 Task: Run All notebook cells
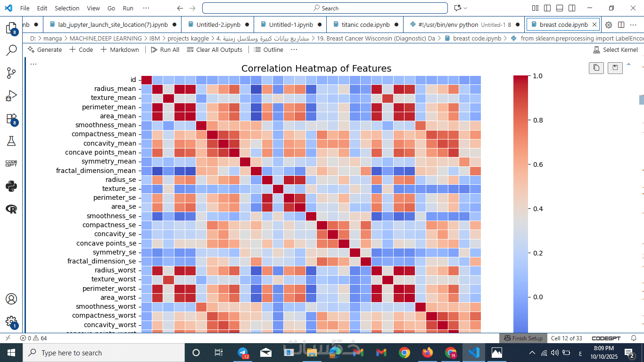click(x=165, y=49)
